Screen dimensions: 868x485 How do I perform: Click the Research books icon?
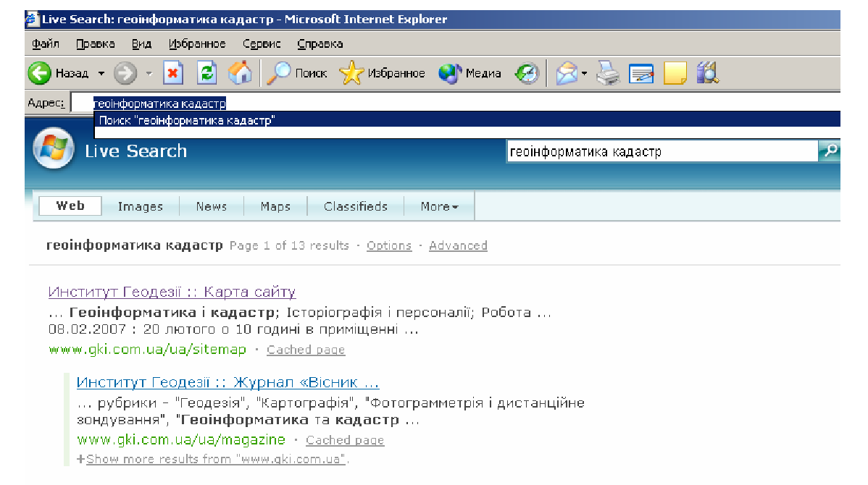coord(707,72)
